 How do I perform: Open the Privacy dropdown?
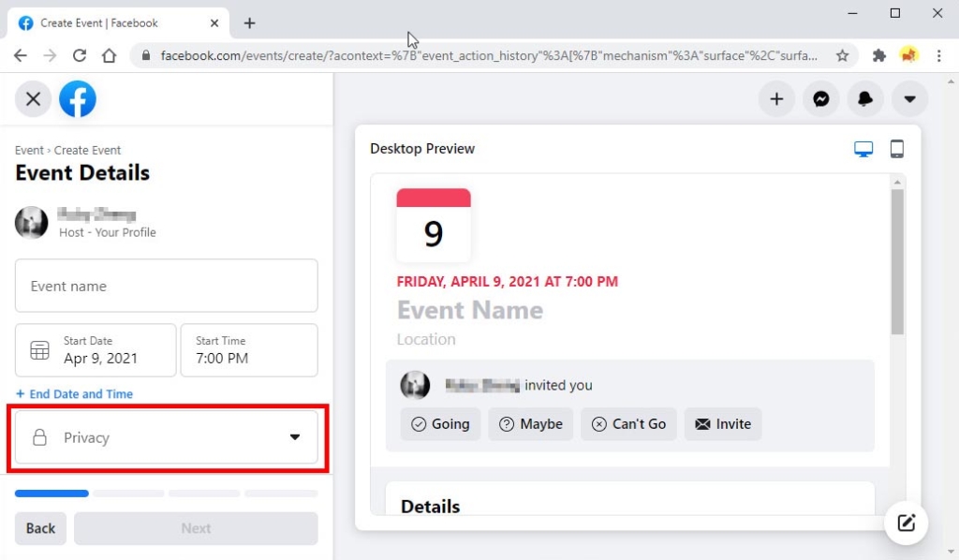point(167,437)
